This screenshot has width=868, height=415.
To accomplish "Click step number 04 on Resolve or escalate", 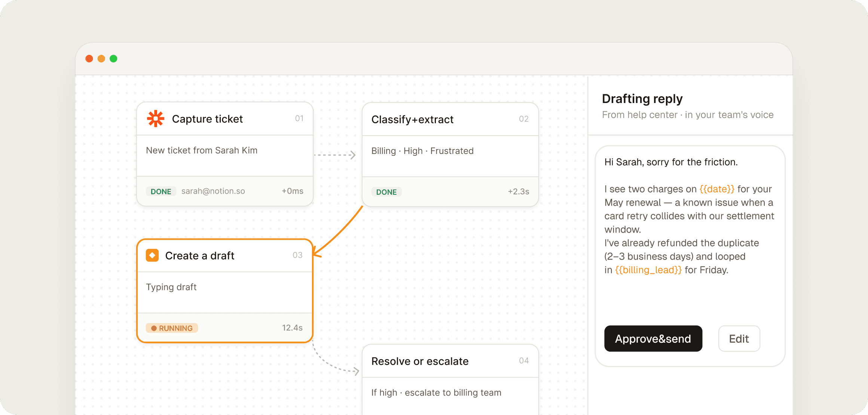I will tap(524, 361).
